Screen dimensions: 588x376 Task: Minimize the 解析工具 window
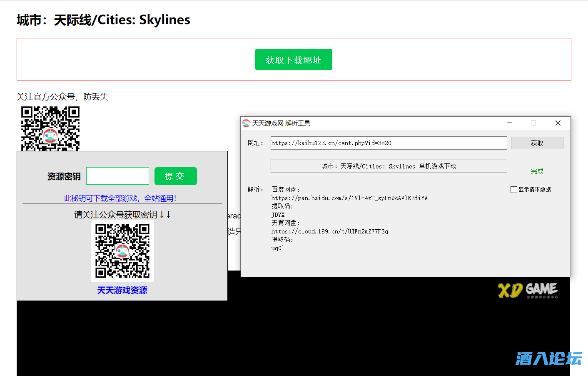pyautogui.click(x=509, y=123)
